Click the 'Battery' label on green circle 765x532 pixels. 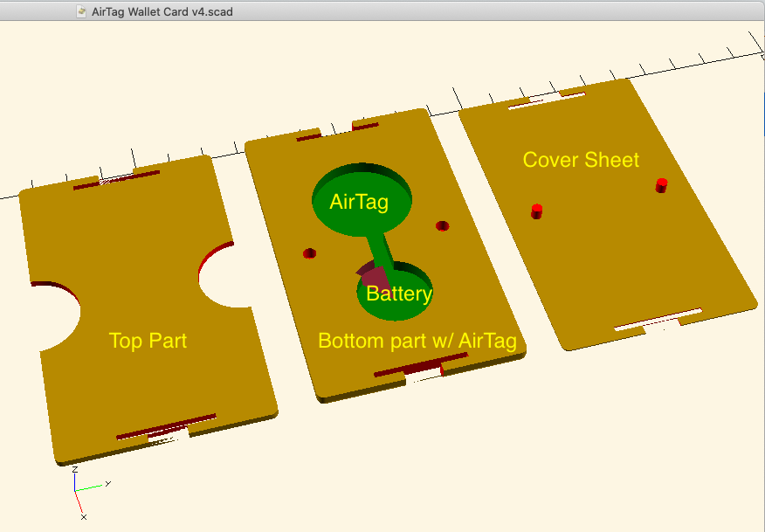click(399, 294)
